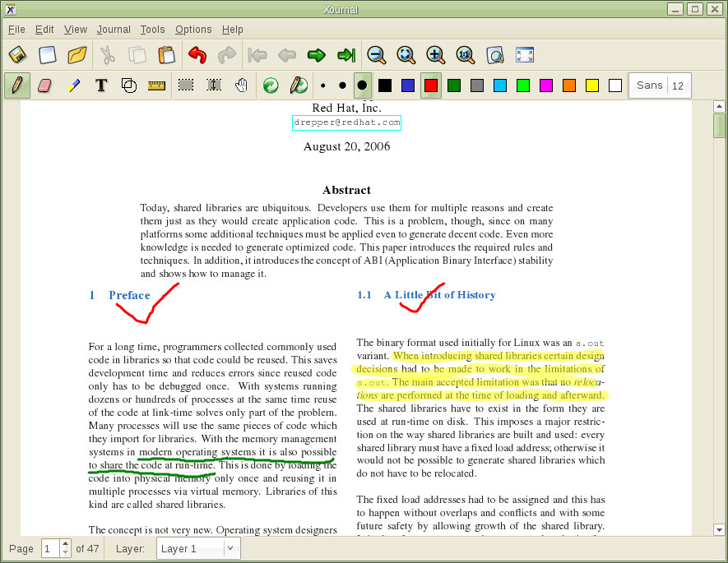Open the Tools menu
This screenshot has height=563, width=728.
click(x=153, y=30)
